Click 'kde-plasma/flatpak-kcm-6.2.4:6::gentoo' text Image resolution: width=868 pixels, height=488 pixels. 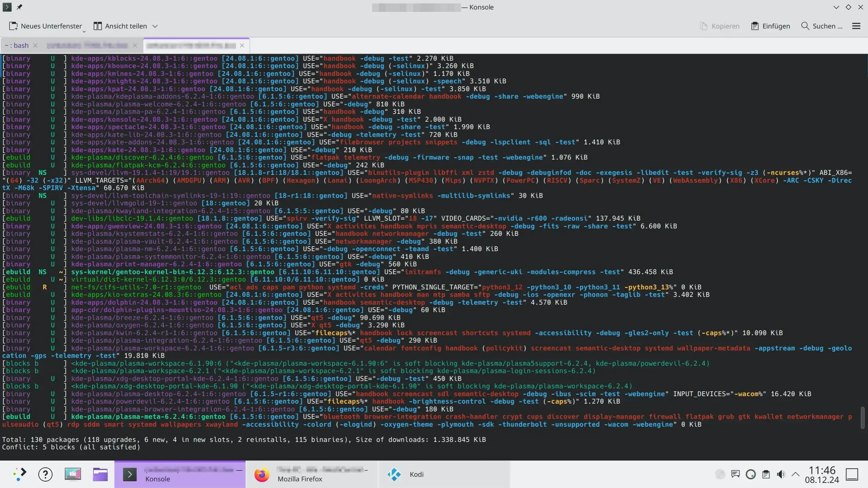[148, 165]
